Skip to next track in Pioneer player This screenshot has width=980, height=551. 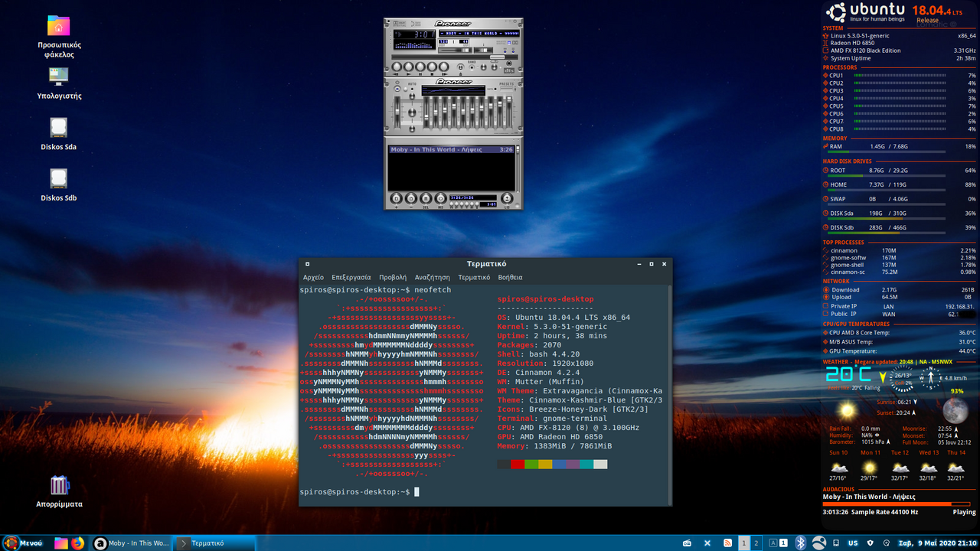click(444, 67)
